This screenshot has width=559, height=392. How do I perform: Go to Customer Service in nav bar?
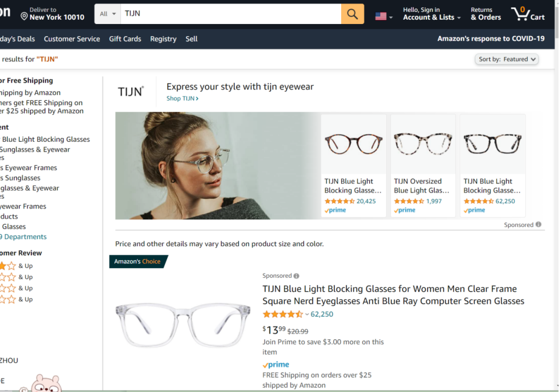72,39
